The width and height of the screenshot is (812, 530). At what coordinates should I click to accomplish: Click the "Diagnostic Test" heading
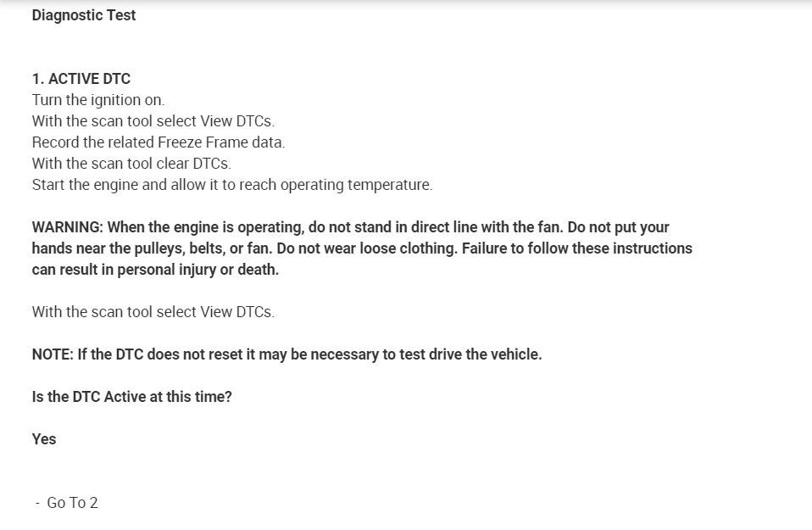pos(84,15)
